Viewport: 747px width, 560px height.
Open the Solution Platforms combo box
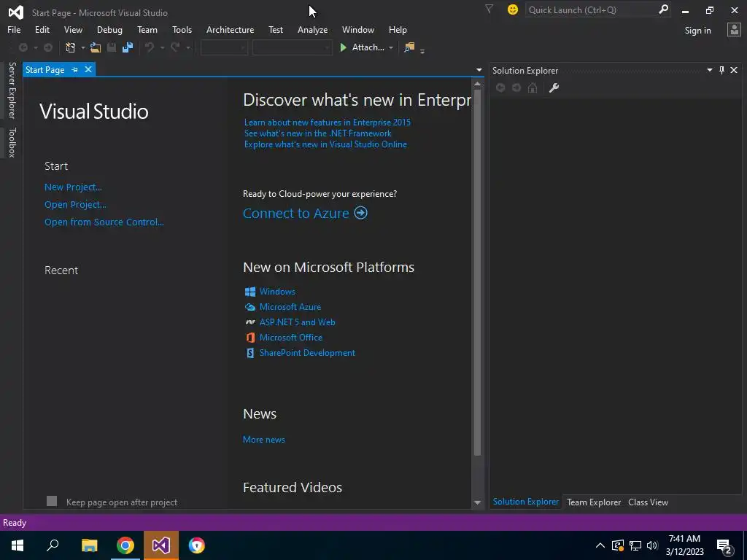pyautogui.click(x=292, y=47)
